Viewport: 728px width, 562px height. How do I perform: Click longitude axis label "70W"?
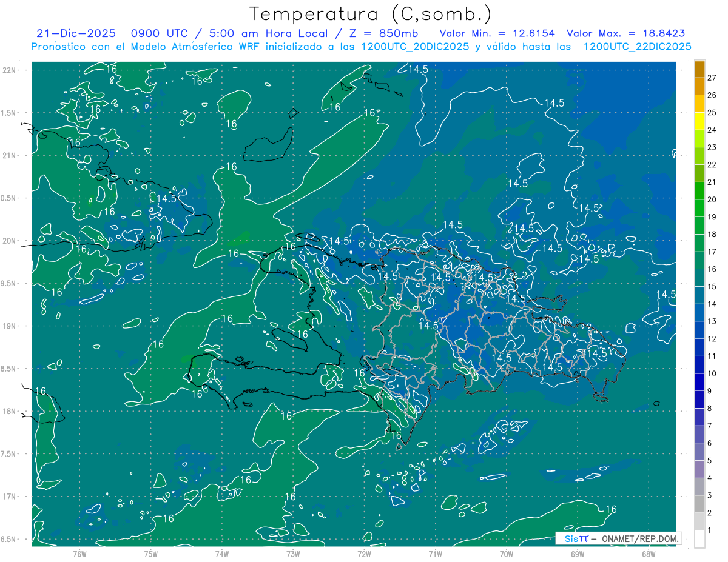coord(507,553)
